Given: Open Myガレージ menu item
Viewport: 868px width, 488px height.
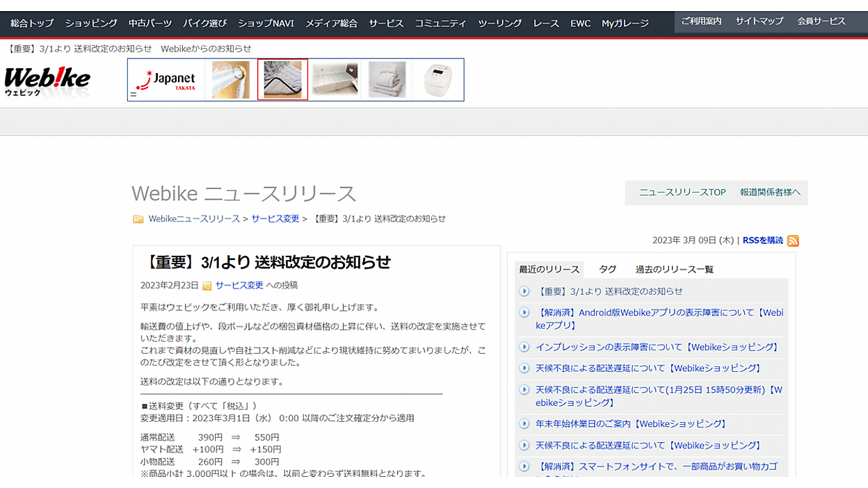Looking at the screenshot, I should pos(625,23).
